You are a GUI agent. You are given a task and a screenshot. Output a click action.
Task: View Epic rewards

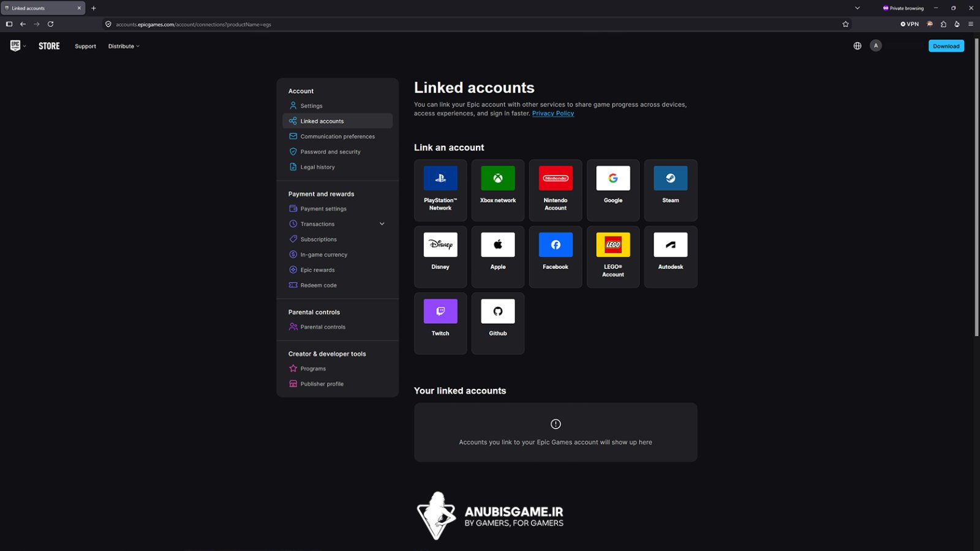pyautogui.click(x=337, y=270)
